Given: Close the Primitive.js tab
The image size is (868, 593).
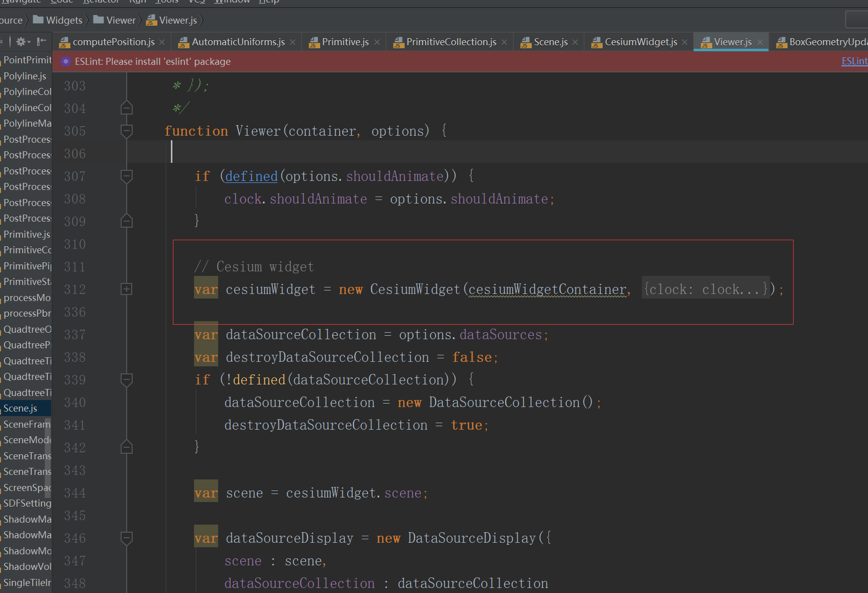Looking at the screenshot, I should [x=377, y=42].
